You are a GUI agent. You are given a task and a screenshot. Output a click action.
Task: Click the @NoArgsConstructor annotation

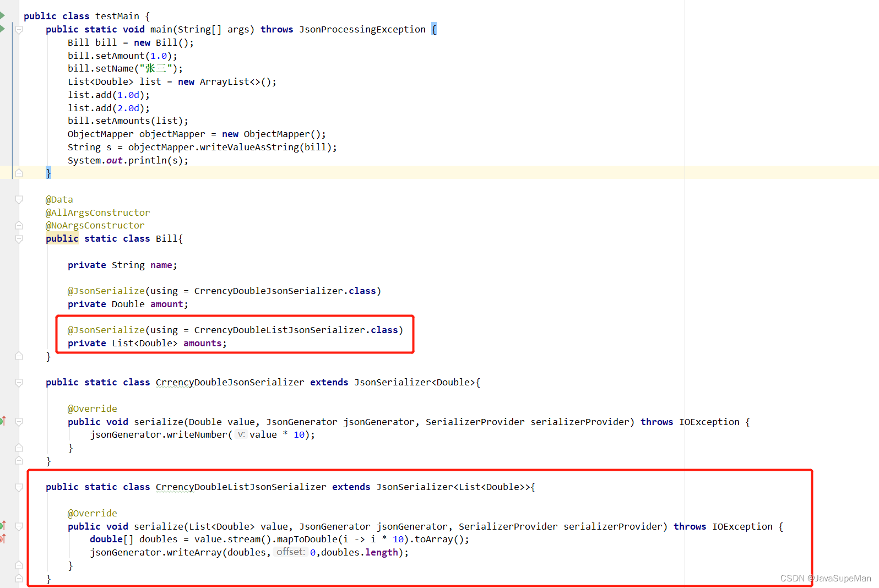pyautogui.click(x=95, y=225)
